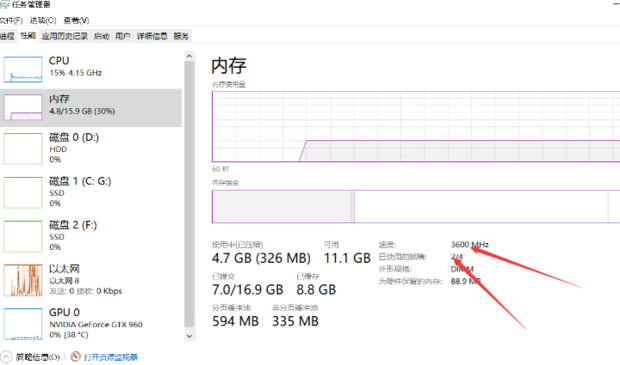Switch to the 详细信息 tab
620x365 pixels.
152,36
